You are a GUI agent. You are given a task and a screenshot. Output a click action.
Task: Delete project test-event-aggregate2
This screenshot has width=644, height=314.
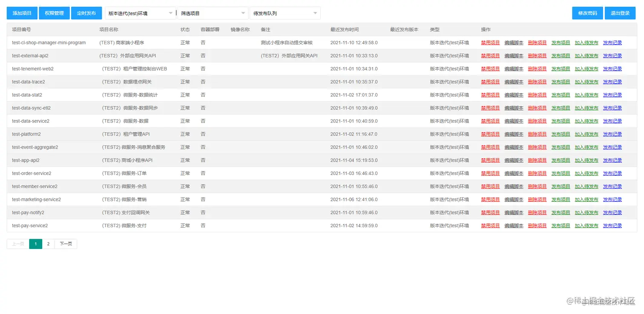click(x=537, y=147)
